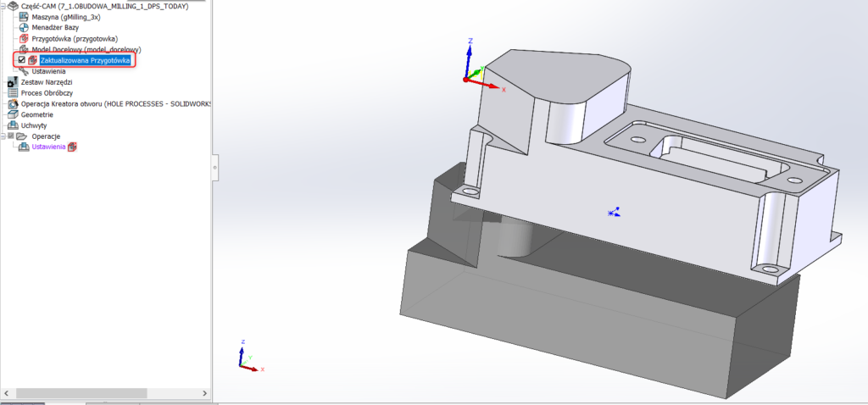Uncheck the Zaktualizowana Przygotówka checkbox
Screen dimensions: 868x405
pyautogui.click(x=22, y=60)
